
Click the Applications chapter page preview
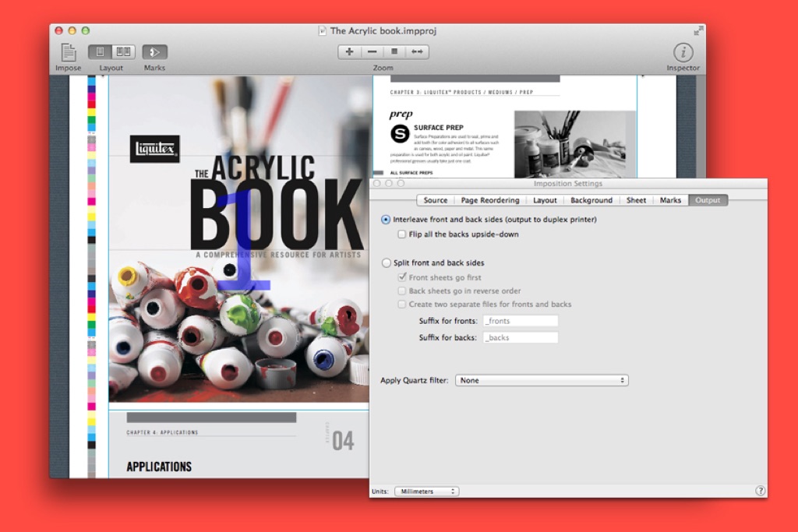click(238, 445)
